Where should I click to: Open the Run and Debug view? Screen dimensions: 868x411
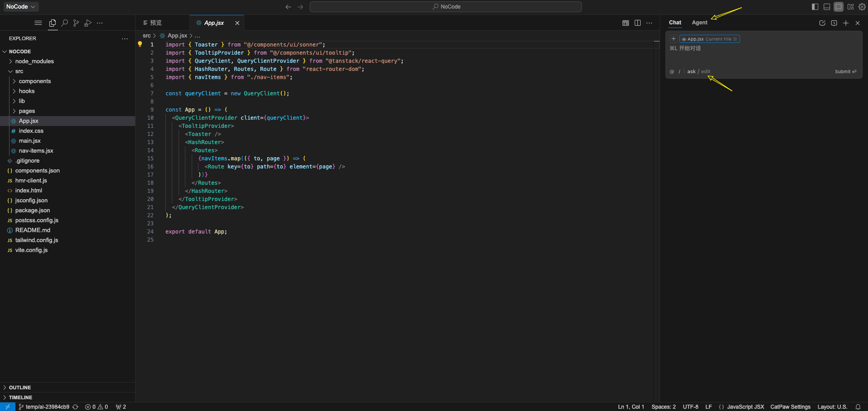pos(88,23)
